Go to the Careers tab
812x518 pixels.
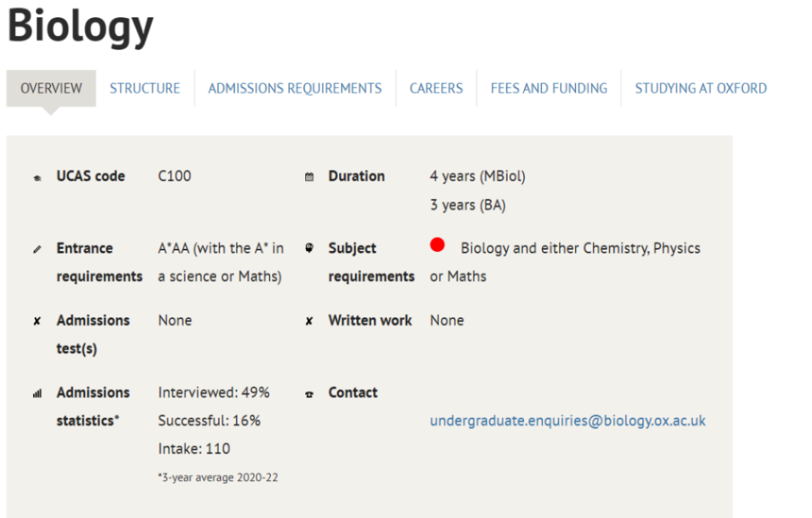pos(436,88)
